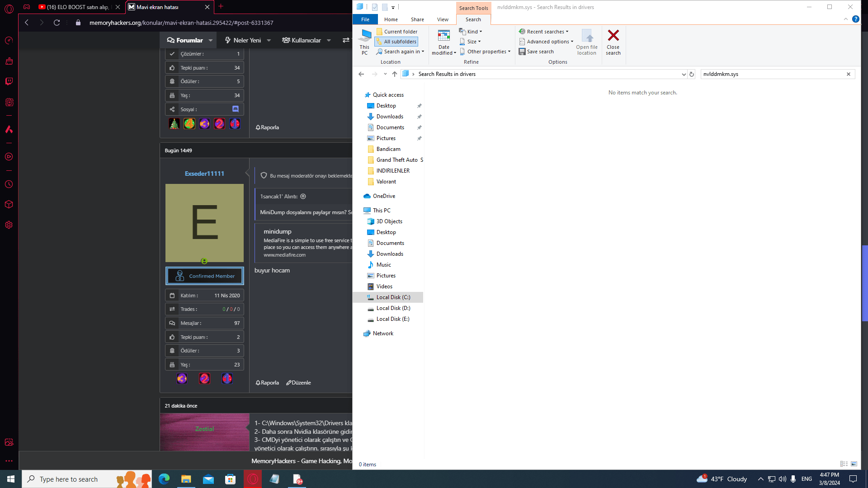Switch to View ribbon tab
868x488 pixels.
coord(443,19)
